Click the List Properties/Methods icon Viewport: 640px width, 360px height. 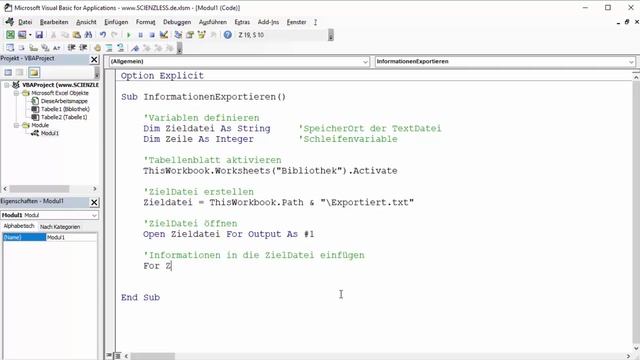coord(10,48)
